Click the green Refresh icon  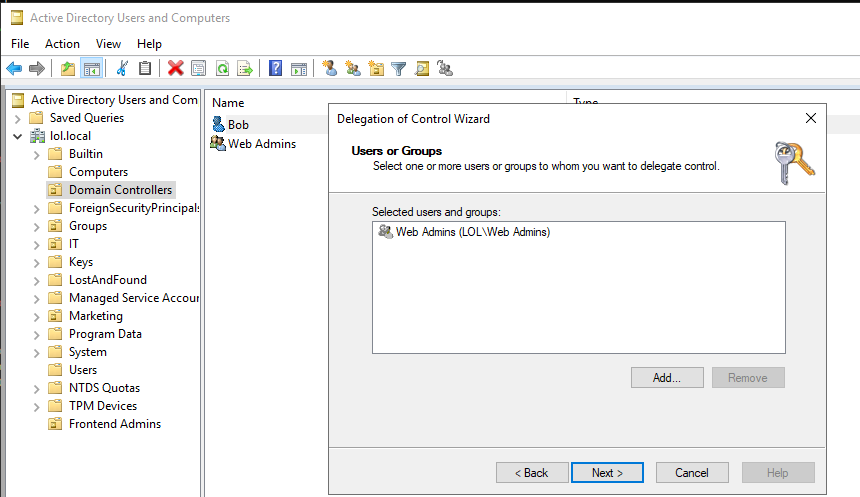point(222,69)
